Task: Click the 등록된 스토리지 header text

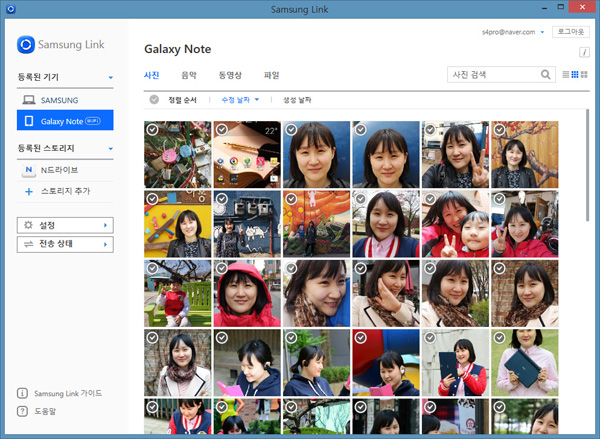Action: point(46,148)
